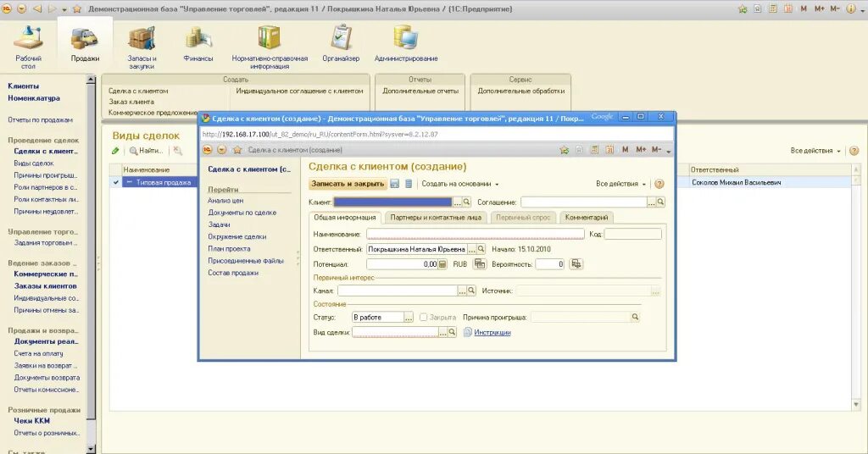Click the magnifier in Причина проигрыша field
Image resolution: width=868 pixels, height=454 pixels.
[635, 318]
